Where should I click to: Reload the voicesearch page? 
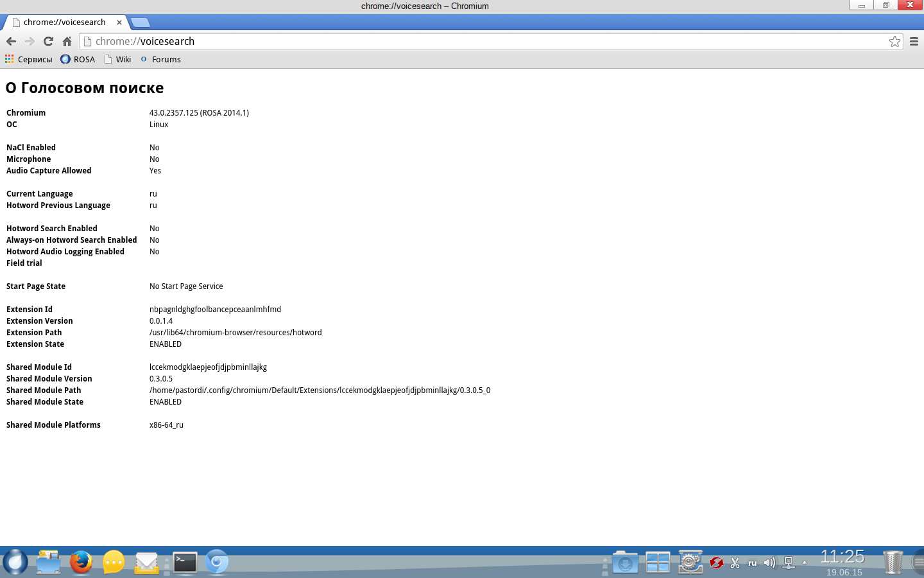click(48, 41)
